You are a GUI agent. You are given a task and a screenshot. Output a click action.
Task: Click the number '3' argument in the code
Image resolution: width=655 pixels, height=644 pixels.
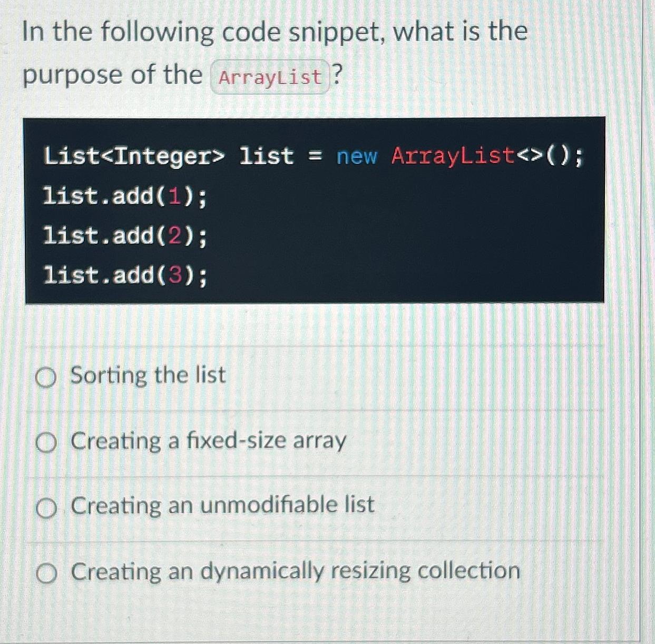click(x=174, y=275)
